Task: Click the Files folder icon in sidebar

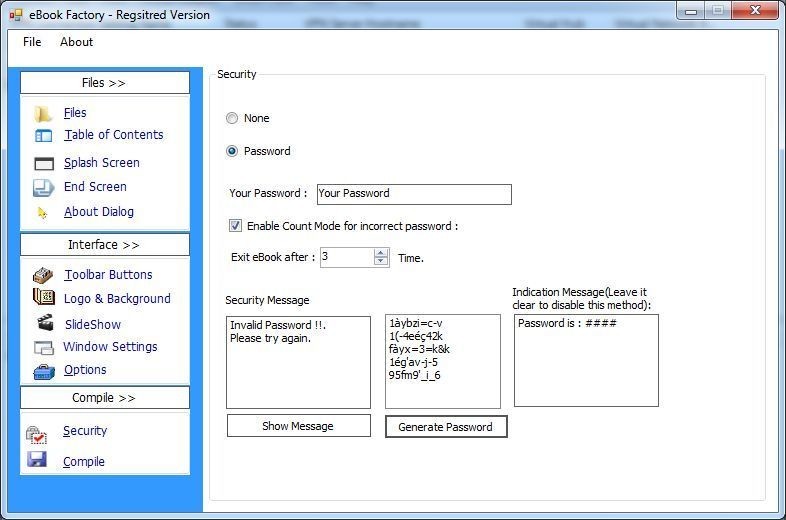Action: 43,114
